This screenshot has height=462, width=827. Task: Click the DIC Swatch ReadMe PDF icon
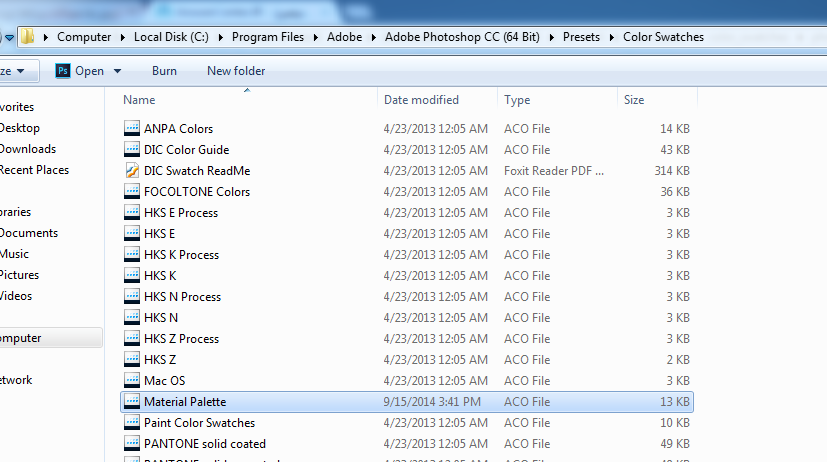tap(132, 171)
